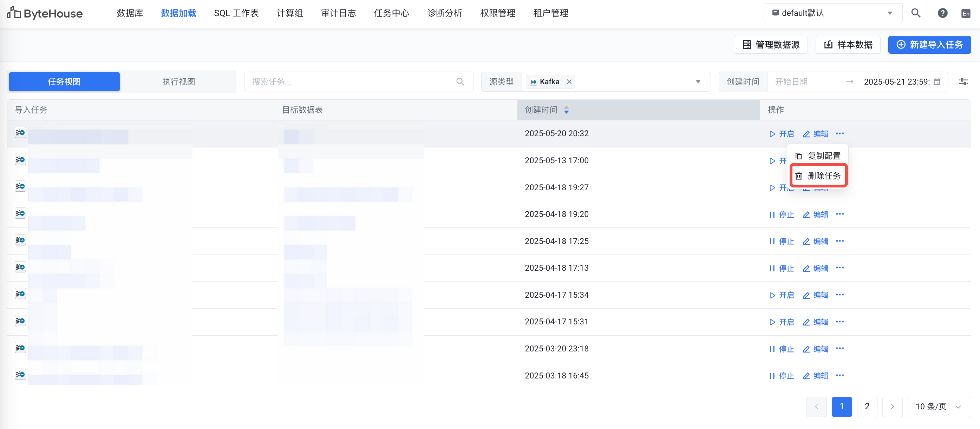Click 样本数据 button

[x=848, y=45]
